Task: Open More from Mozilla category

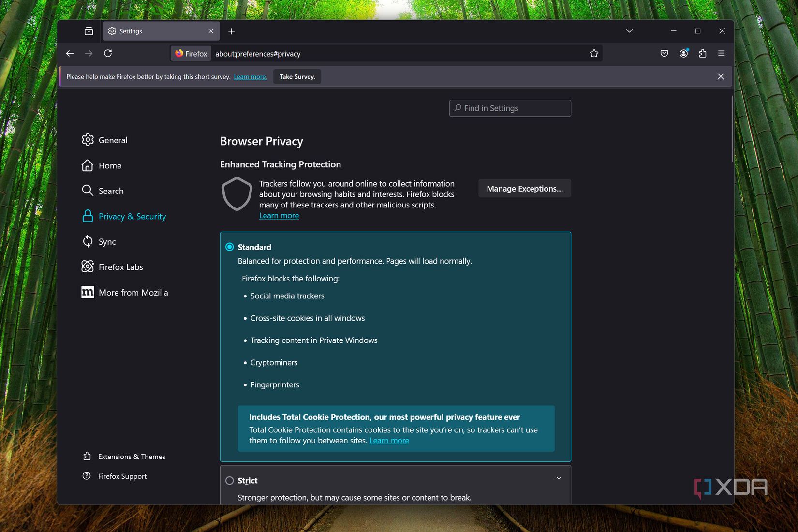Action: (x=125, y=292)
